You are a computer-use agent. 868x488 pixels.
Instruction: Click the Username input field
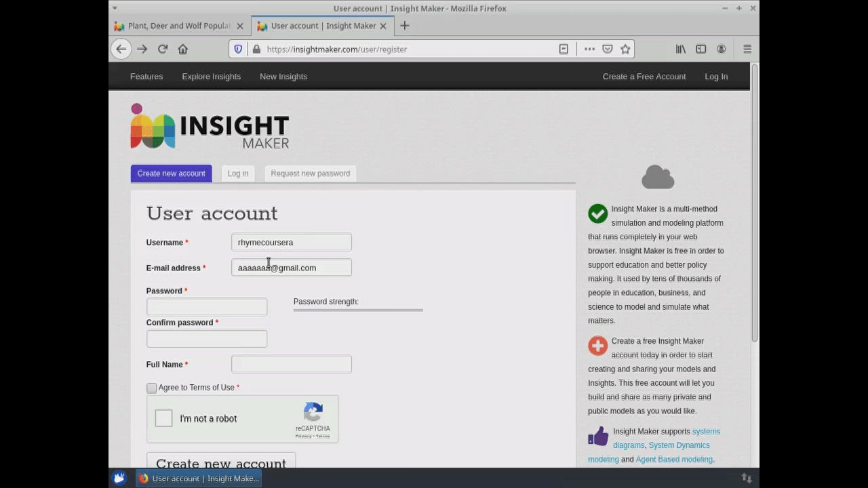click(x=291, y=242)
